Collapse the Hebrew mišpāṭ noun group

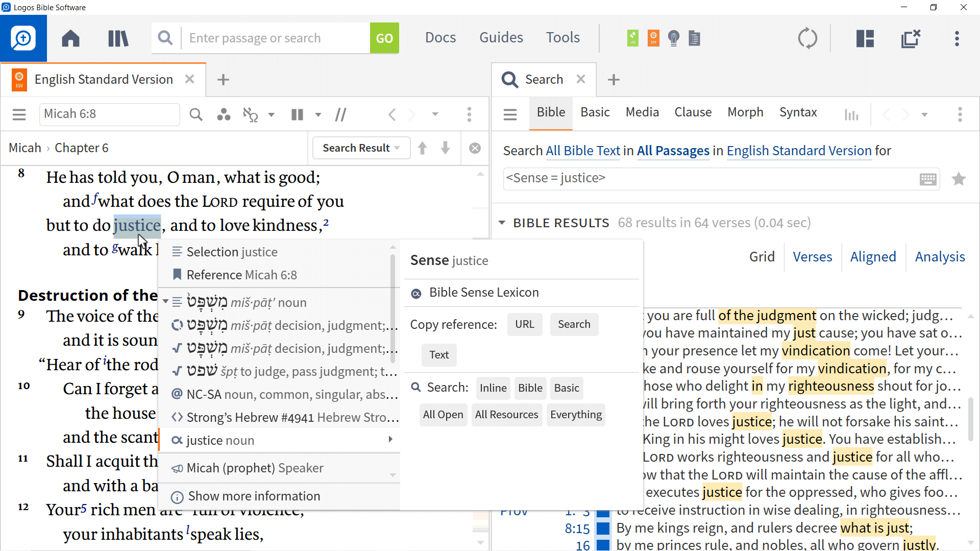coord(165,302)
